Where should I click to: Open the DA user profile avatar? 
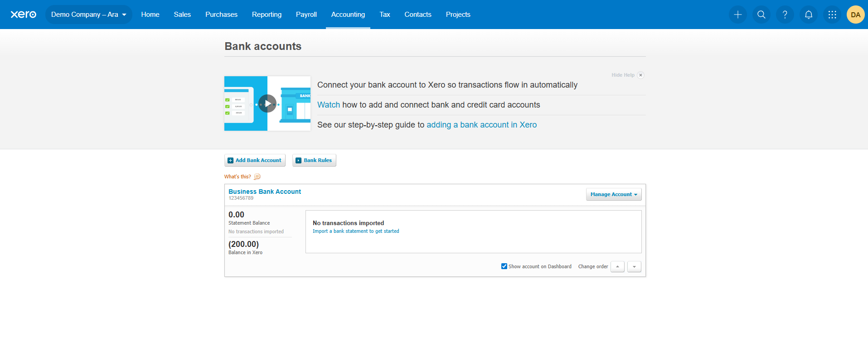coord(856,15)
